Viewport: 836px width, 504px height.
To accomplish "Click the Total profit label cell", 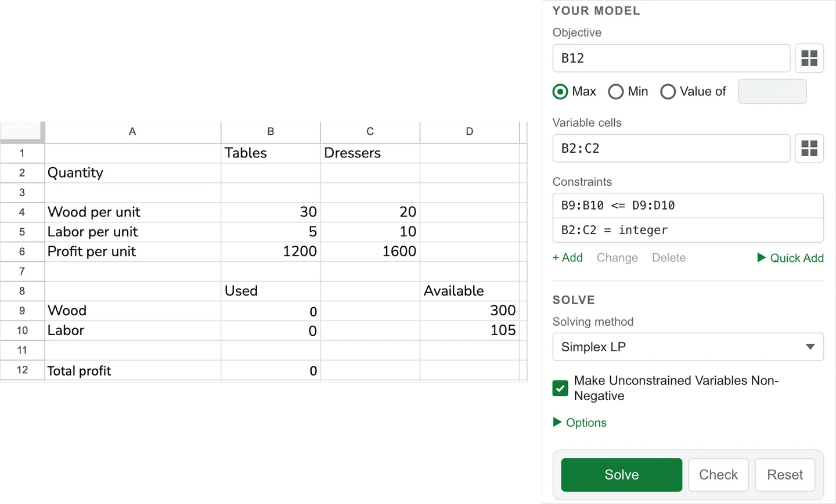I will [x=132, y=370].
